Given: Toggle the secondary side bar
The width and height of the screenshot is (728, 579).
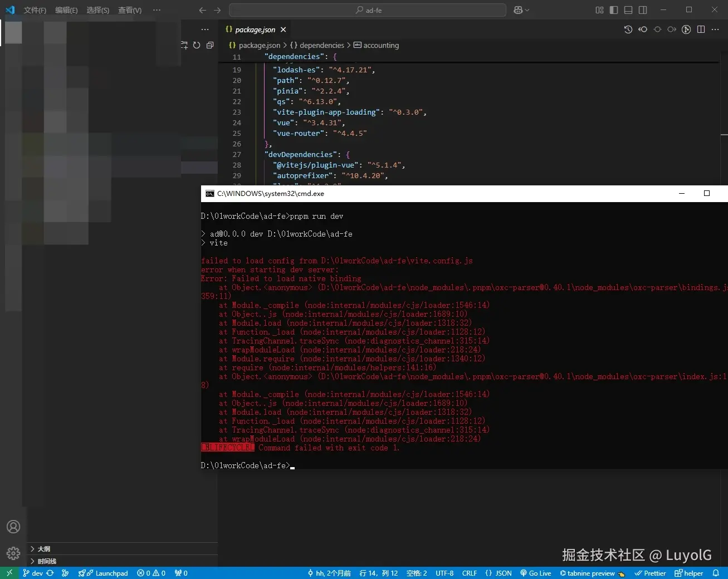Looking at the screenshot, I should click(643, 10).
